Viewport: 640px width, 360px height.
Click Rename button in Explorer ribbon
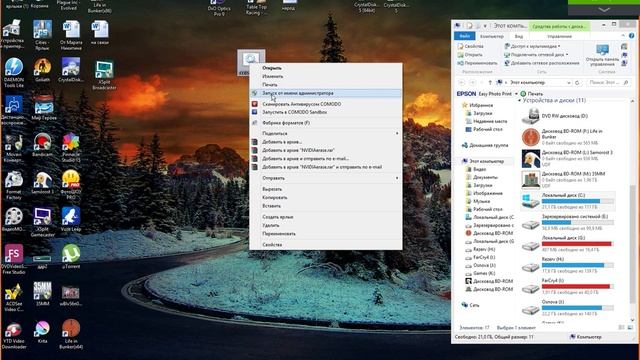tap(478, 63)
